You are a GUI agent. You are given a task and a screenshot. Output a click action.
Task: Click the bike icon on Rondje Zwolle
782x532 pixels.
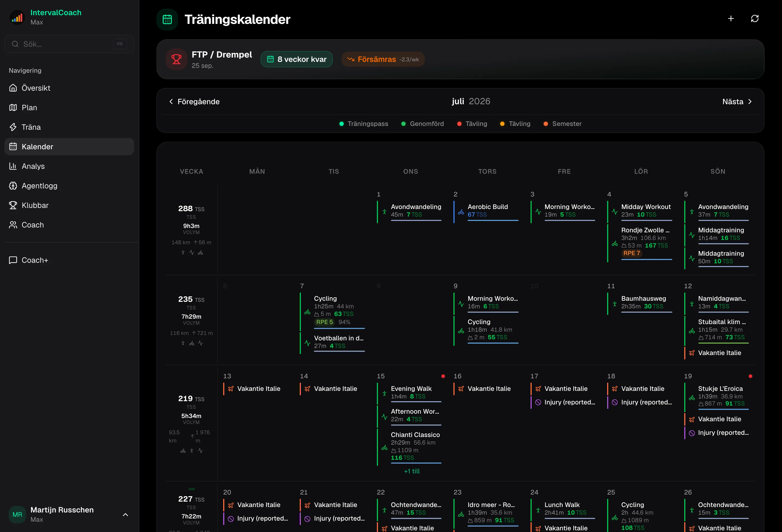[615, 244]
